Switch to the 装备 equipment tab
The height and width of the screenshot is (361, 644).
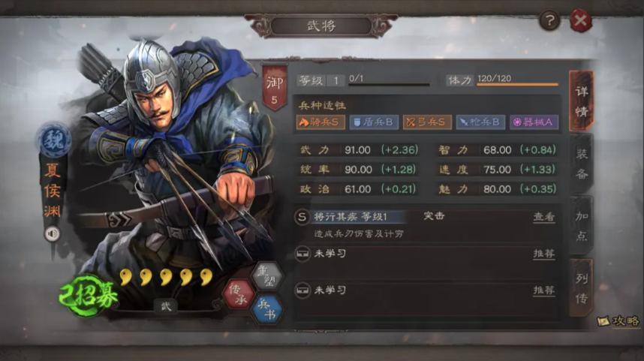click(x=582, y=164)
